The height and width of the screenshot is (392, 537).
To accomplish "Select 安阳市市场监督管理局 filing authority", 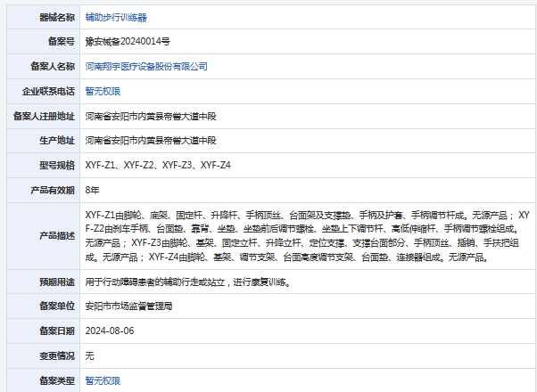I will tap(128, 306).
